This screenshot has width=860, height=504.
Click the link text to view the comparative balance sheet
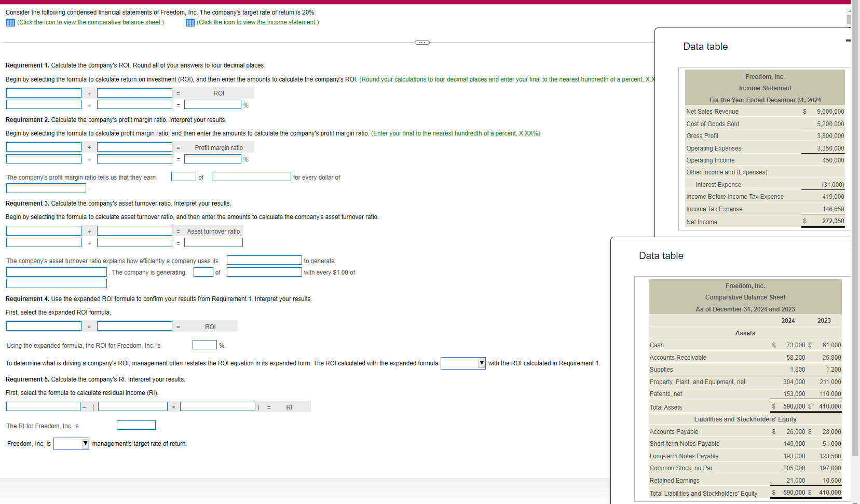coord(91,22)
